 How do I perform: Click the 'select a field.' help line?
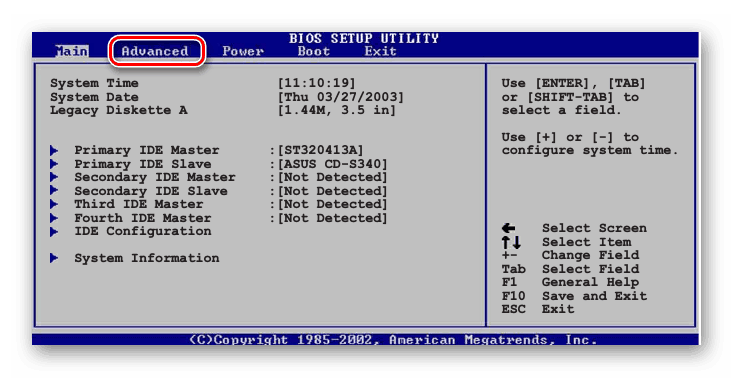561,111
